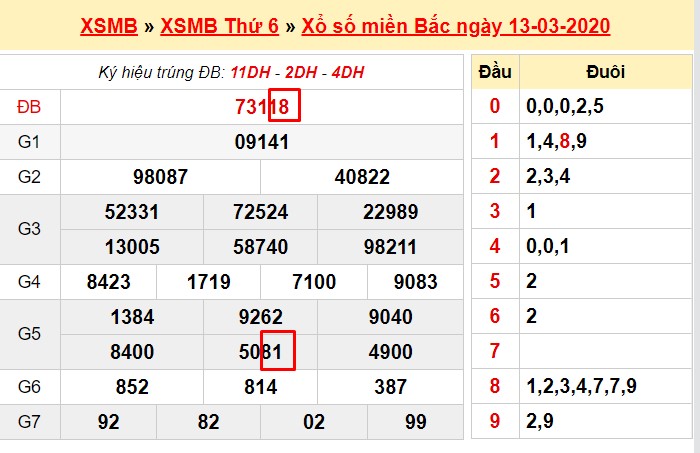Select G4 number 1719
The width and height of the screenshot is (700, 453).
(209, 282)
